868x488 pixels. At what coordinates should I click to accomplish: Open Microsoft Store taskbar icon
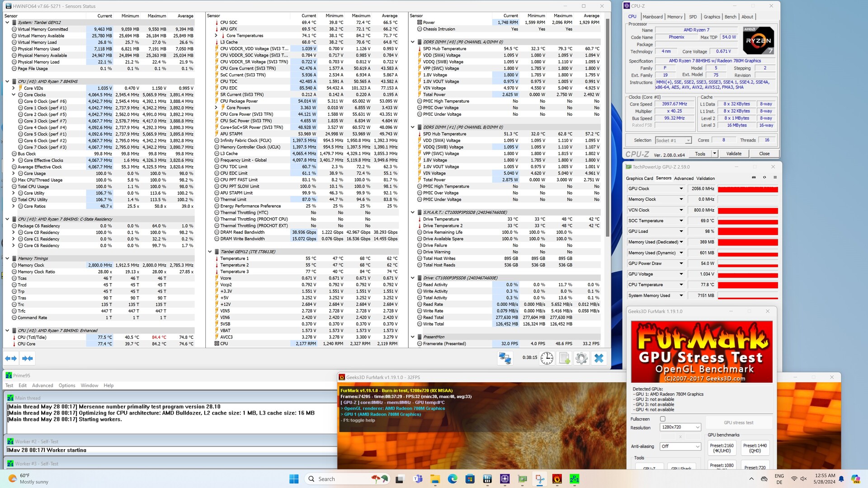click(470, 479)
